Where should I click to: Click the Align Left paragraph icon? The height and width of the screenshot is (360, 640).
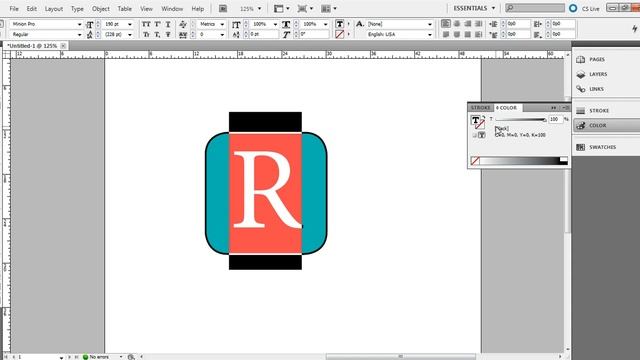point(446,24)
